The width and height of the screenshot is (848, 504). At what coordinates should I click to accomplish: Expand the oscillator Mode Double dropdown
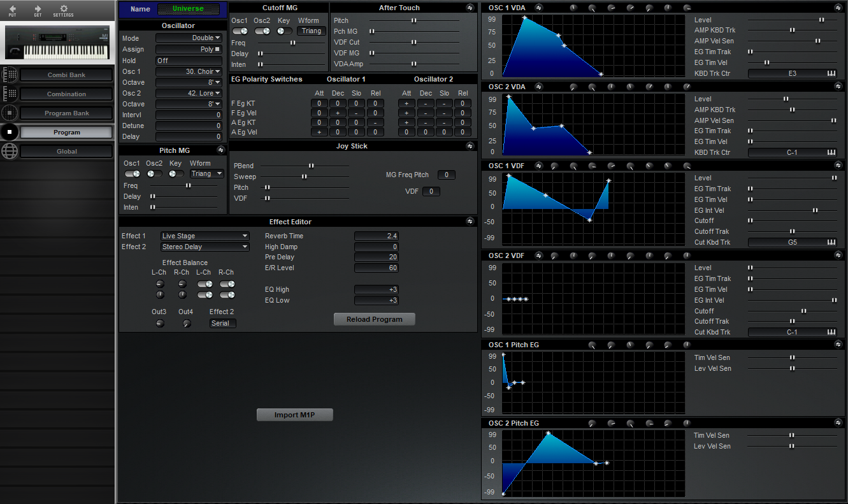coord(188,38)
